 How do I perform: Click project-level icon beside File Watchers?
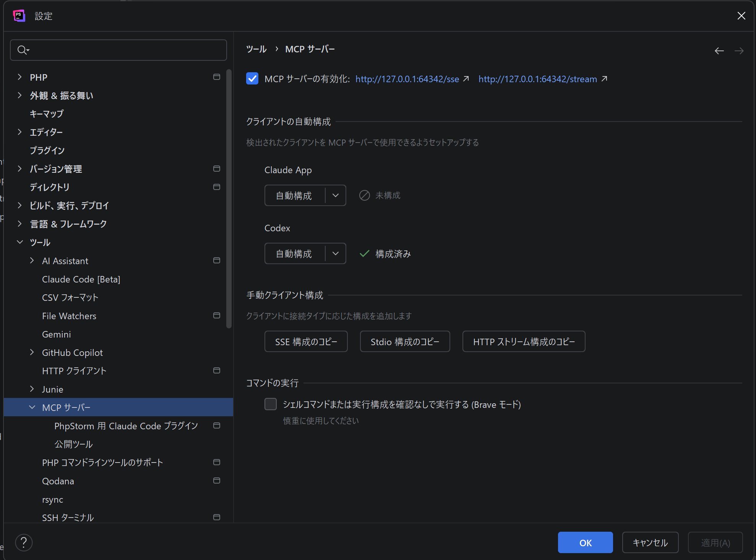[216, 315]
